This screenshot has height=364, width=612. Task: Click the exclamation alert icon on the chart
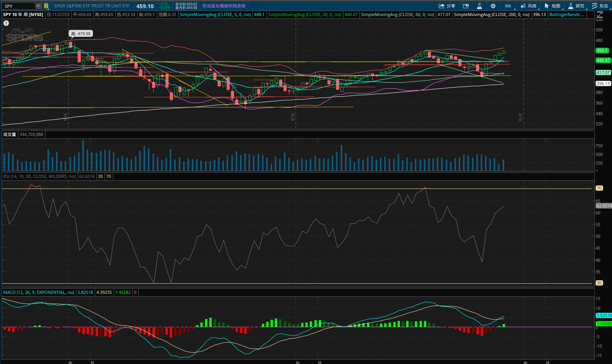coord(6,23)
